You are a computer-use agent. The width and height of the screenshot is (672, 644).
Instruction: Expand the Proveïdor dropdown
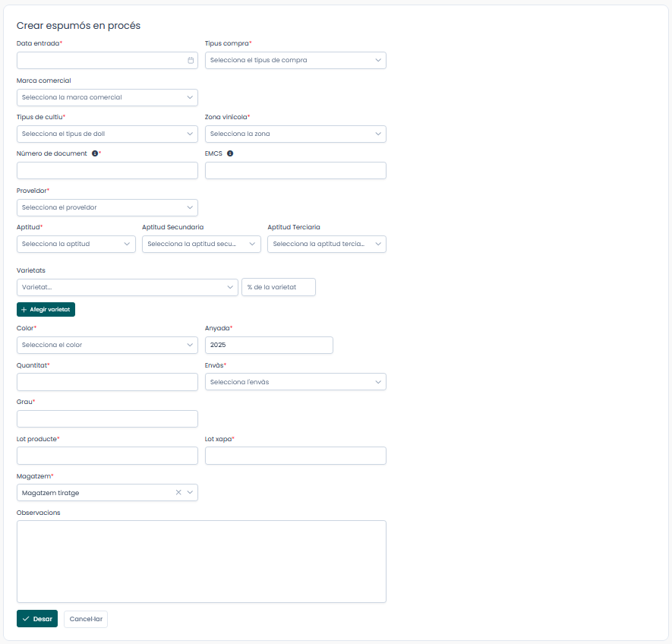[107, 207]
